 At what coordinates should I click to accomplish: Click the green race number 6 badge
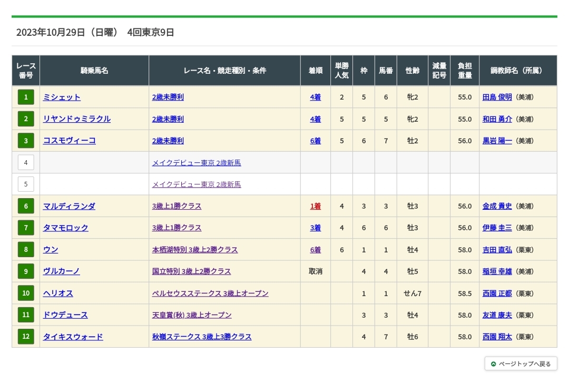coord(26,206)
